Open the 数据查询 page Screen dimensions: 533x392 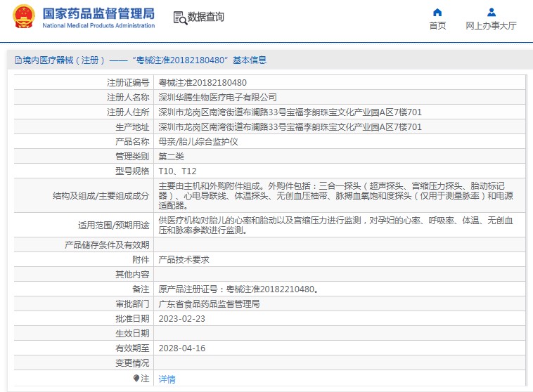click(x=205, y=17)
